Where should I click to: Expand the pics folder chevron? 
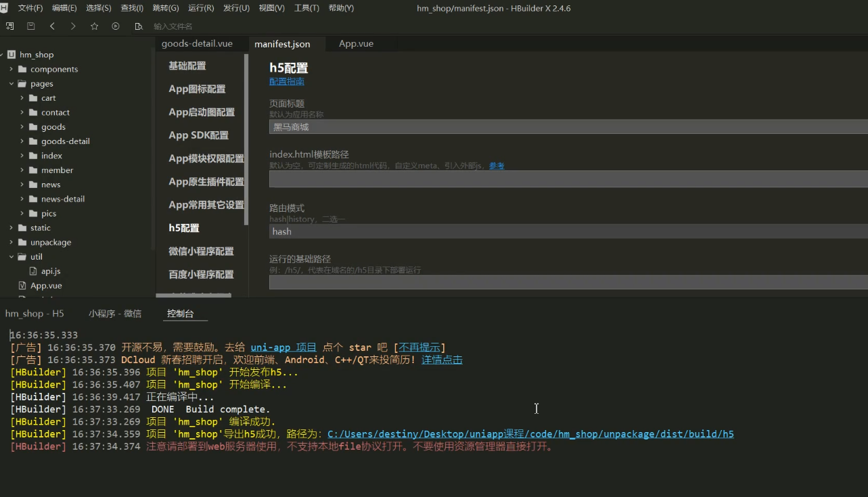[x=22, y=214]
